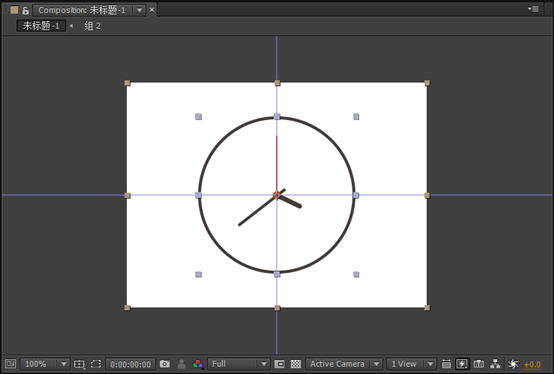Click the +0.0 exposure value

(532, 364)
